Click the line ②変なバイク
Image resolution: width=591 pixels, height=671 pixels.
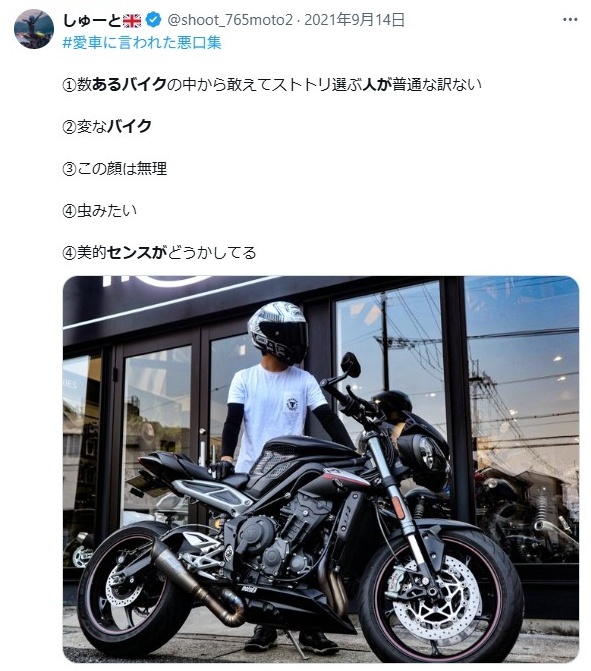(107, 126)
